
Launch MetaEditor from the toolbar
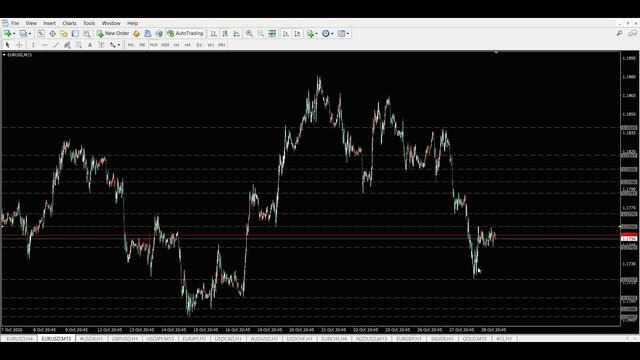[x=136, y=33]
